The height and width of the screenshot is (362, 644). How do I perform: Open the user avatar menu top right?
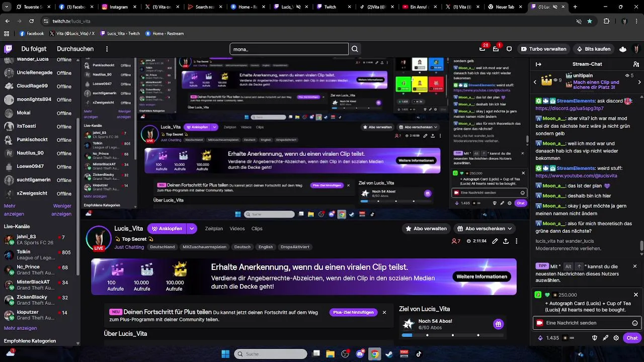tap(636, 49)
